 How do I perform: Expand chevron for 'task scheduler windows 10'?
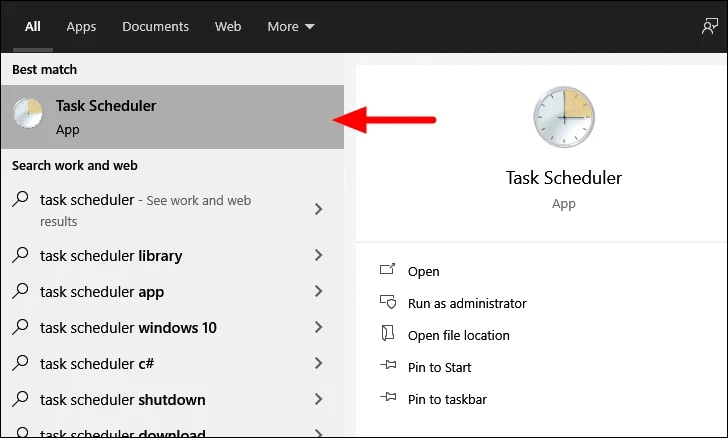(x=318, y=327)
